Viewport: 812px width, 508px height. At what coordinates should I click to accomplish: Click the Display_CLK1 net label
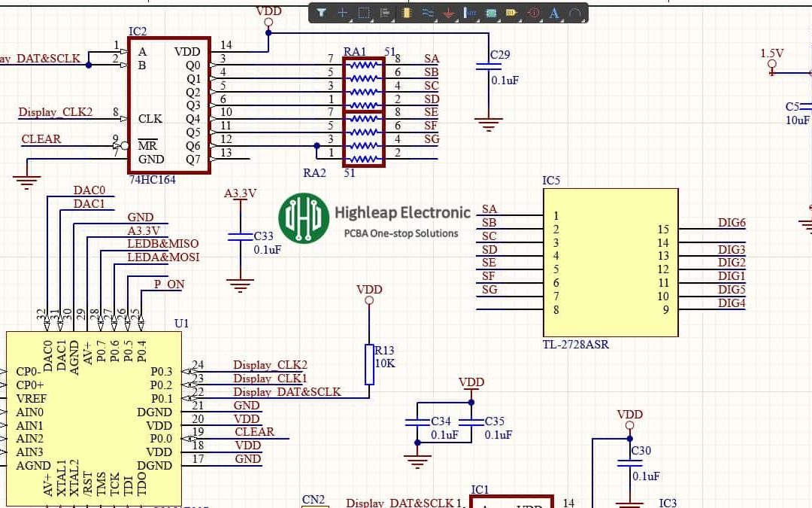pos(271,379)
